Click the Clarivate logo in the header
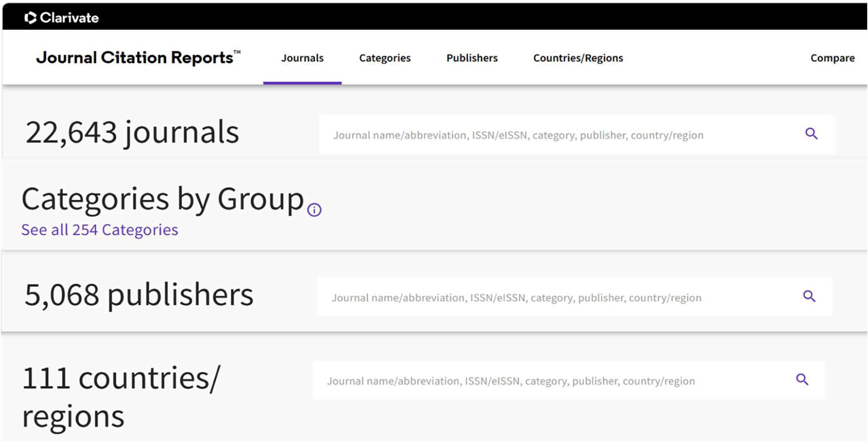This screenshot has height=442, width=868. 62,18
